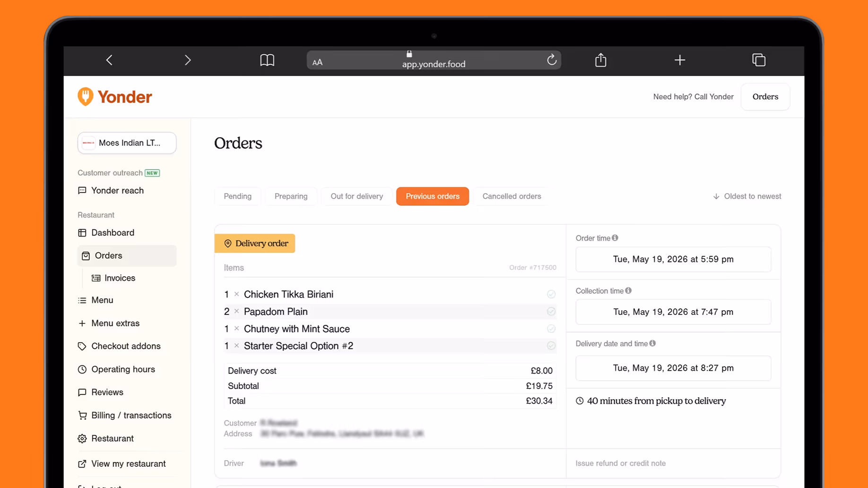868x488 pixels.
Task: Click the Total £30.34 amount
Action: (539, 401)
